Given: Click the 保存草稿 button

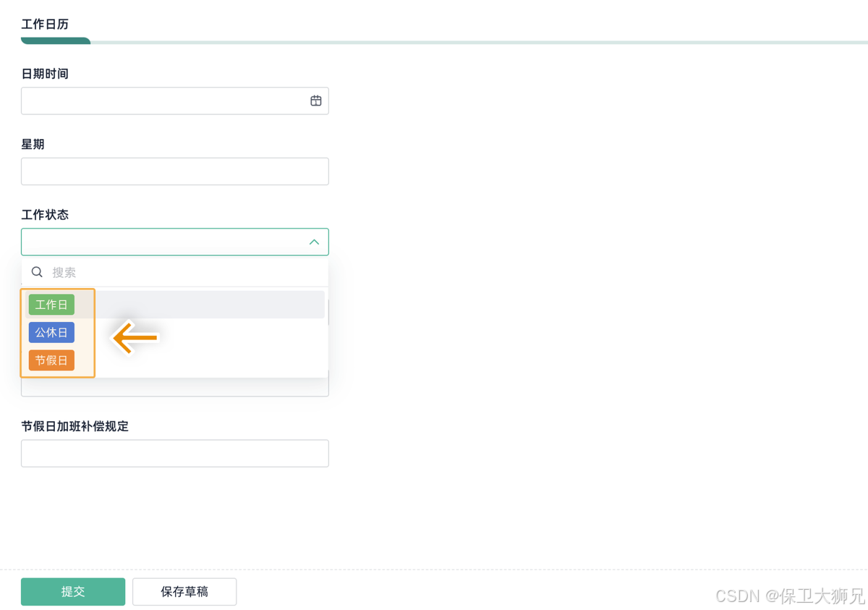Looking at the screenshot, I should coord(184,591).
